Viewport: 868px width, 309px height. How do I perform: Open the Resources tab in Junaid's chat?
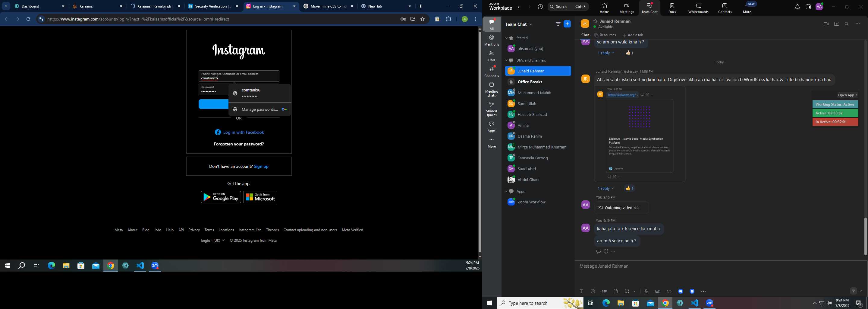click(x=605, y=35)
